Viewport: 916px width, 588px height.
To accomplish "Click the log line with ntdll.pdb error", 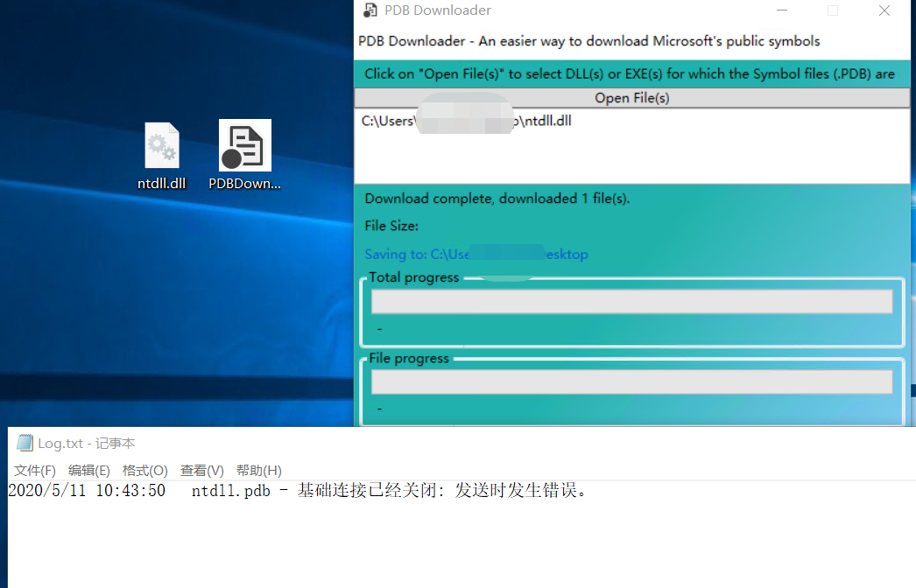I will [297, 490].
